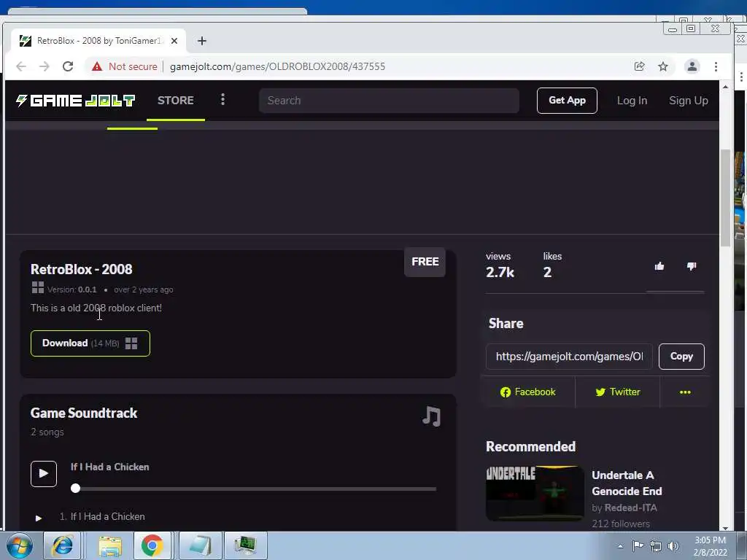This screenshot has height=560, width=747.
Task: Click the volume speaker tray icon
Action: click(x=673, y=546)
